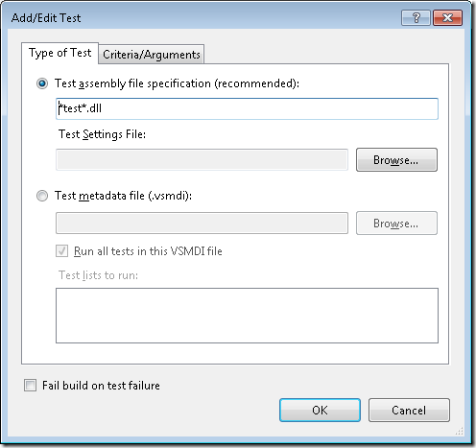The image size is (476, 448).
Task: Click Browse next to the vsmdi field
Action: click(396, 223)
